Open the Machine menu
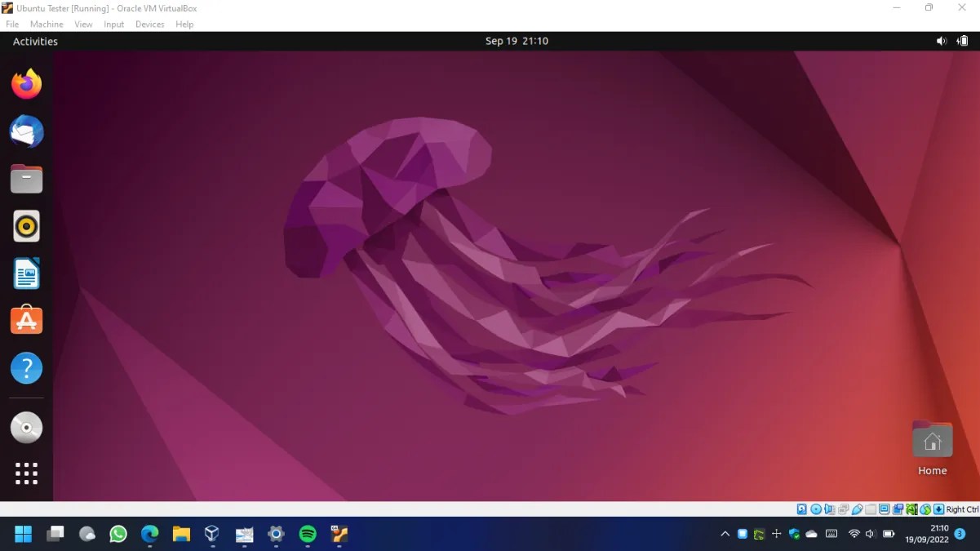The height and width of the screenshot is (551, 980). click(47, 24)
